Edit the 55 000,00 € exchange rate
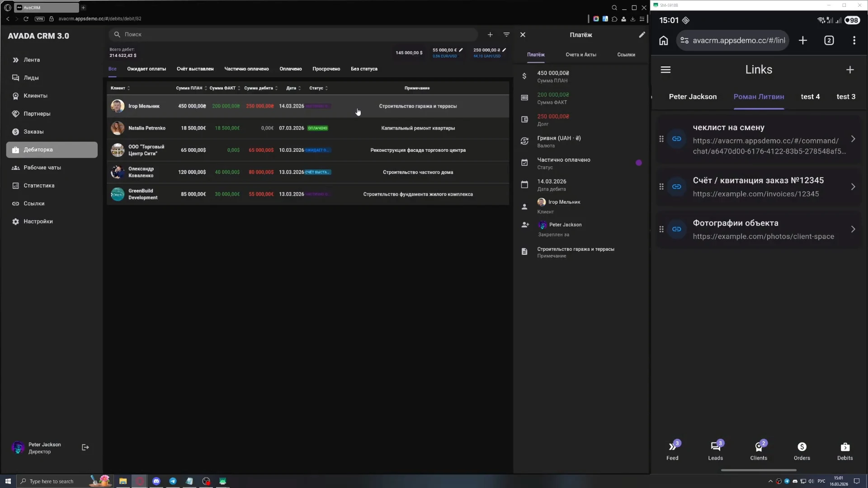Image resolution: width=868 pixels, height=488 pixels. pos(461,50)
